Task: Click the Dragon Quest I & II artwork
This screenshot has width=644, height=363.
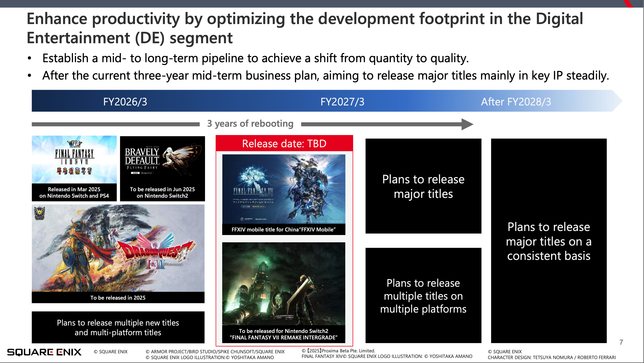Action: click(118, 248)
